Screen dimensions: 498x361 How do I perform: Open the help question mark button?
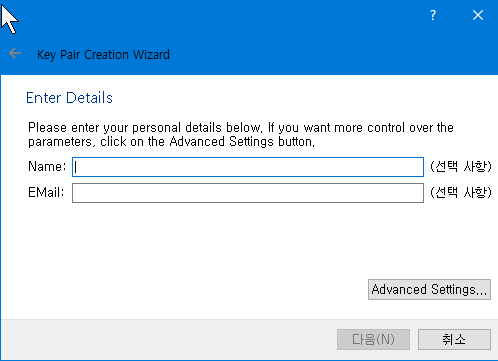click(433, 15)
